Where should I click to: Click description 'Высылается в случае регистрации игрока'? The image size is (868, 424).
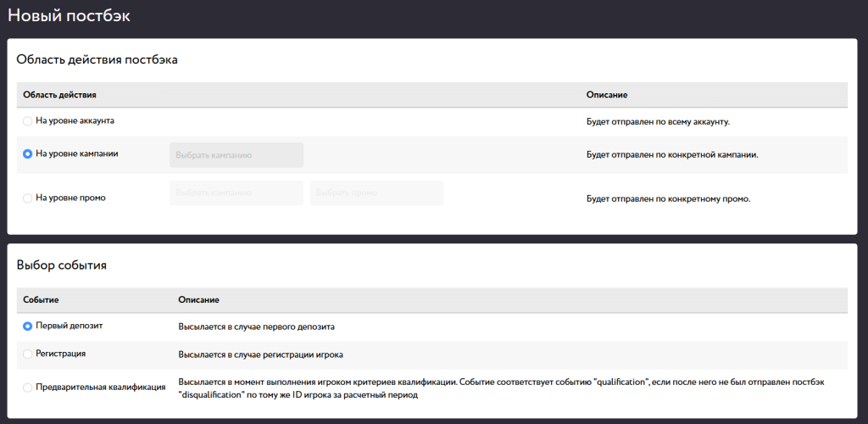(x=260, y=354)
